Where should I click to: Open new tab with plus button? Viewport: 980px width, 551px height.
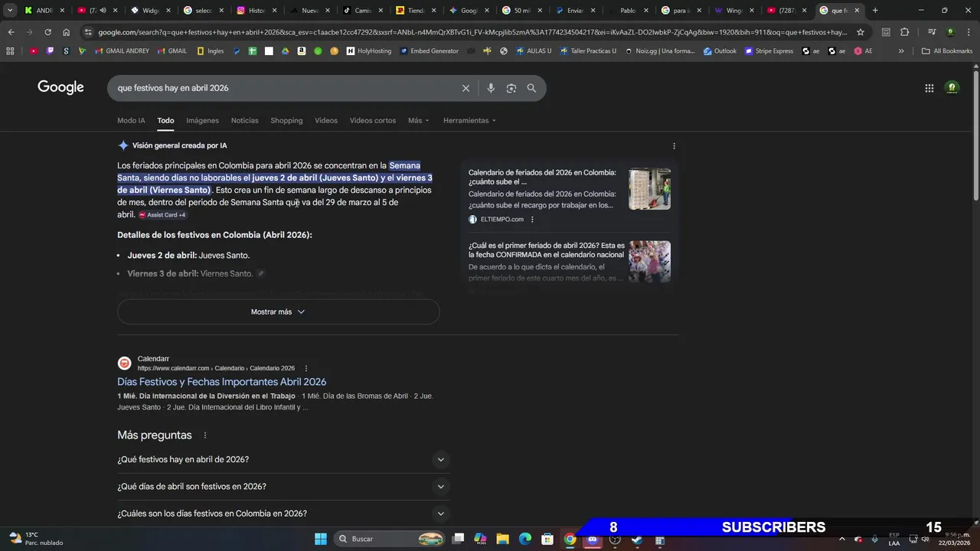[875, 11]
